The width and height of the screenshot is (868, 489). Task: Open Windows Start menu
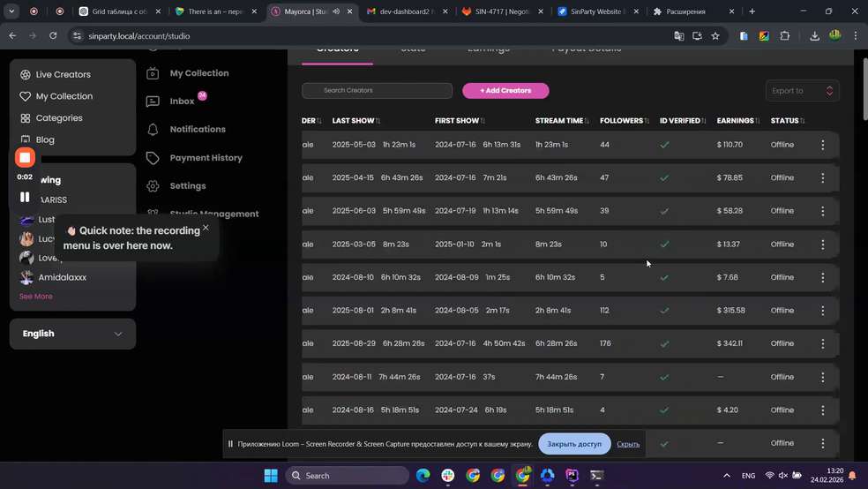point(271,476)
